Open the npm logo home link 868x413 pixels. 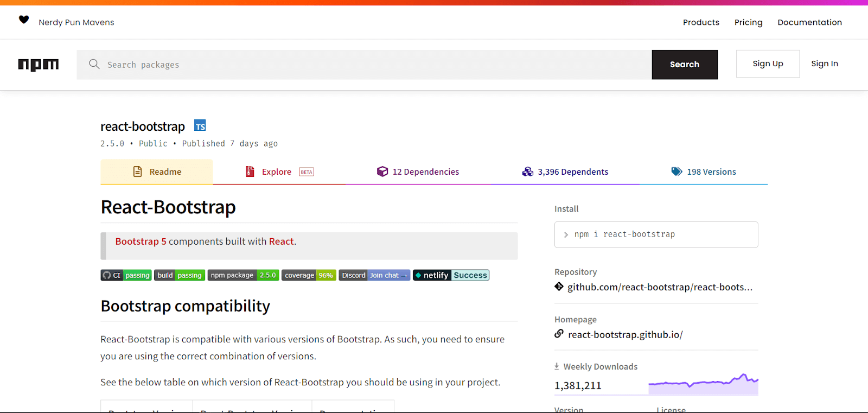pos(39,65)
